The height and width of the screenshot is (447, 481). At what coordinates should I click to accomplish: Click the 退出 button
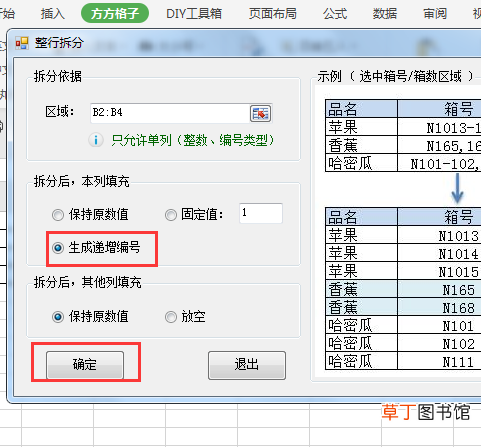[247, 365]
